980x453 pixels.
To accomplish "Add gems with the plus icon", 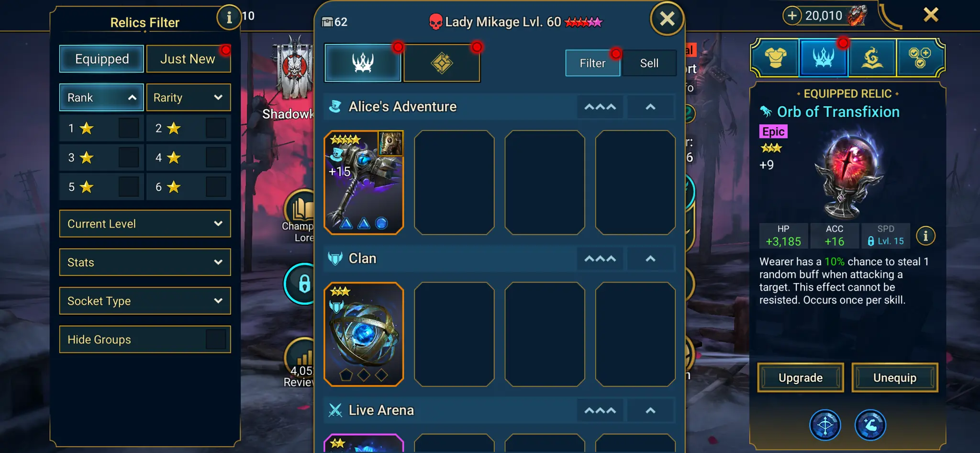I will (x=792, y=15).
